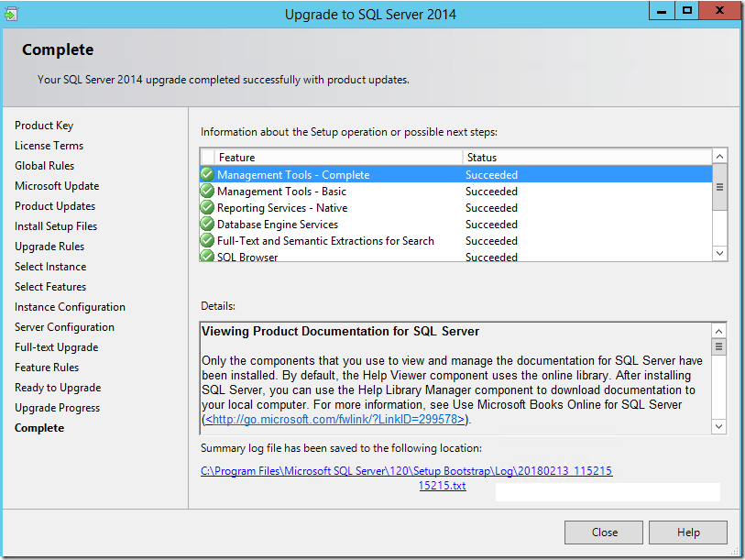Click Succeeded status for Reporting Services - Native
The width and height of the screenshot is (745, 560).
click(x=491, y=208)
